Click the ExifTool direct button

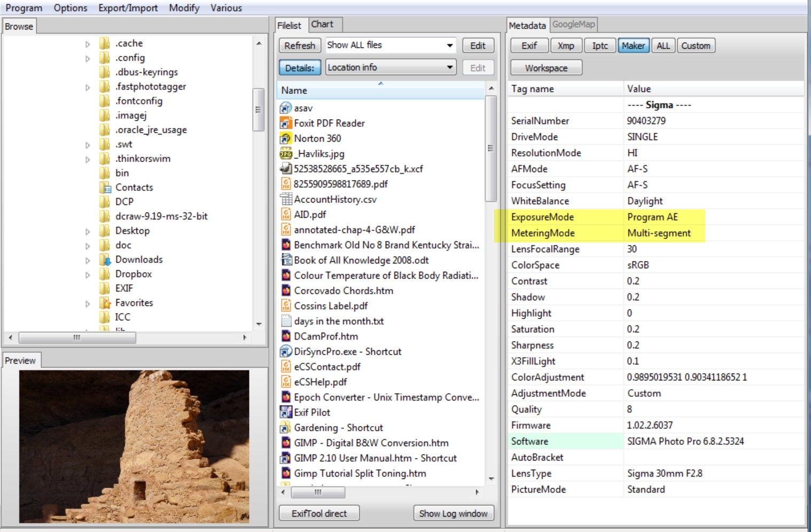pyautogui.click(x=319, y=513)
